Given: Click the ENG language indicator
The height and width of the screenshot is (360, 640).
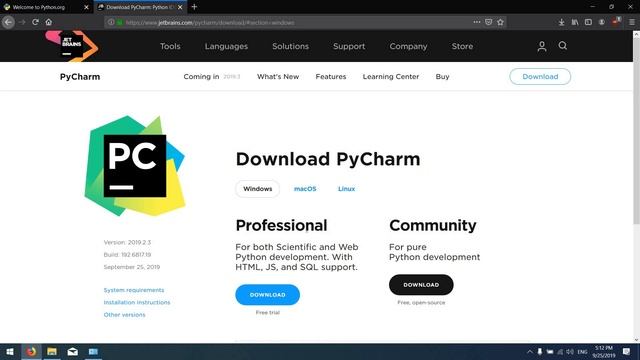Looking at the screenshot, I should [x=582, y=352].
